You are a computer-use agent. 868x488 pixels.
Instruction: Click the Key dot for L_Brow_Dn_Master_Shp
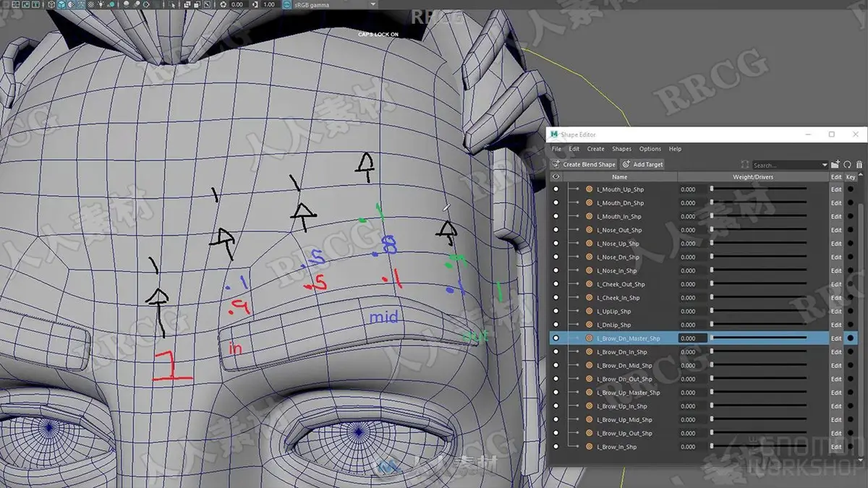click(851, 338)
